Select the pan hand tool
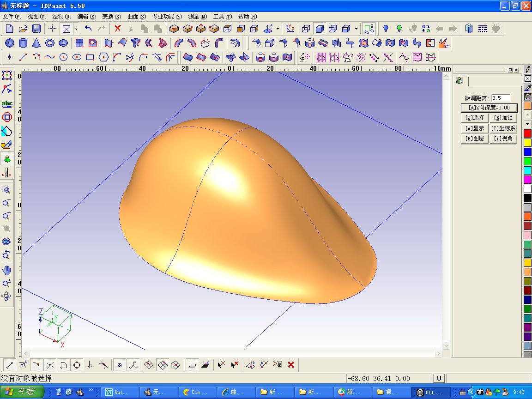Screen dimensions: 532x399 click(6, 271)
